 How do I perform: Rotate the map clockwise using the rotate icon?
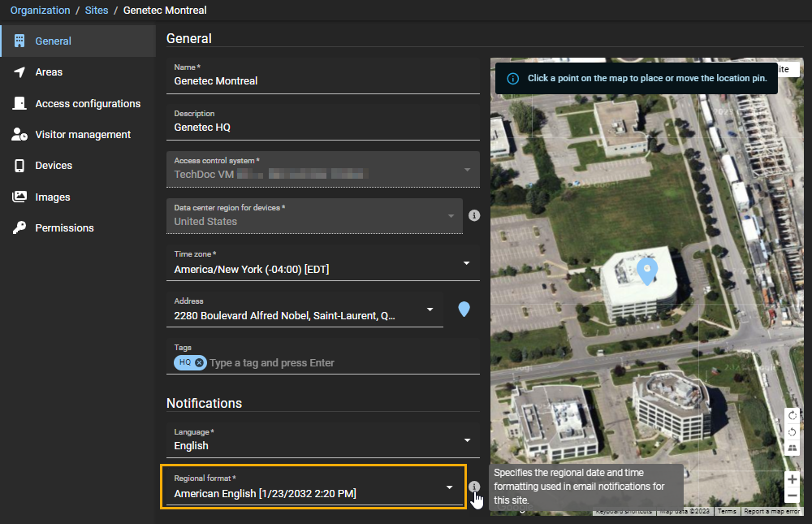pyautogui.click(x=793, y=415)
